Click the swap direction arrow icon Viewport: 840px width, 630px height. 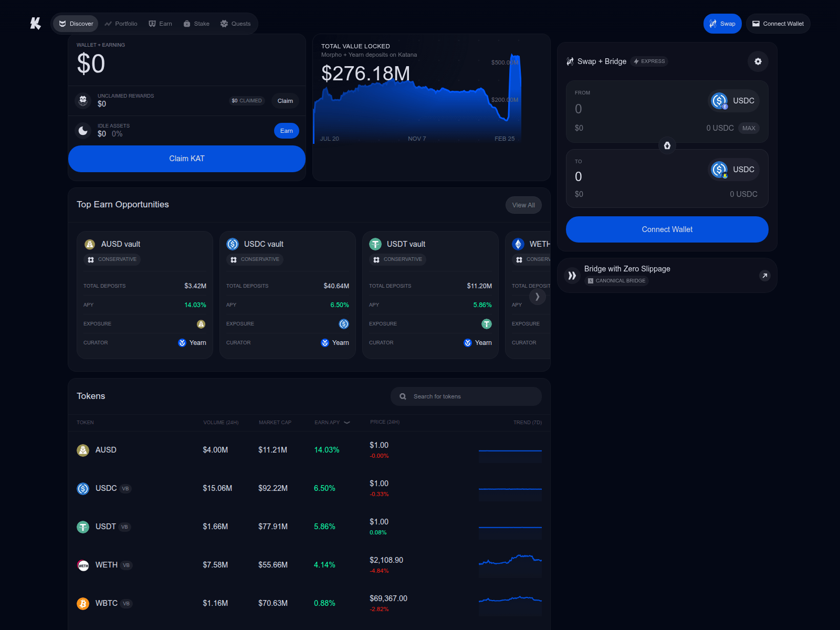click(x=667, y=145)
